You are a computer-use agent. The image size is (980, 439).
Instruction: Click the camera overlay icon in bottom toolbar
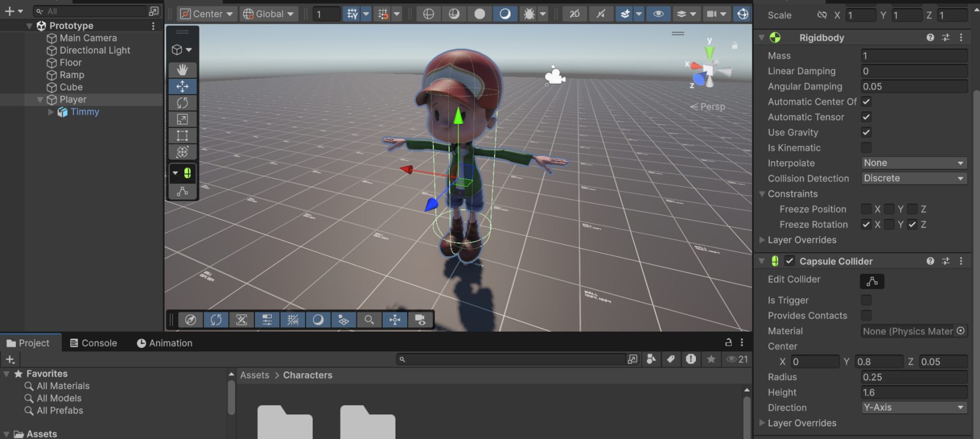(420, 320)
